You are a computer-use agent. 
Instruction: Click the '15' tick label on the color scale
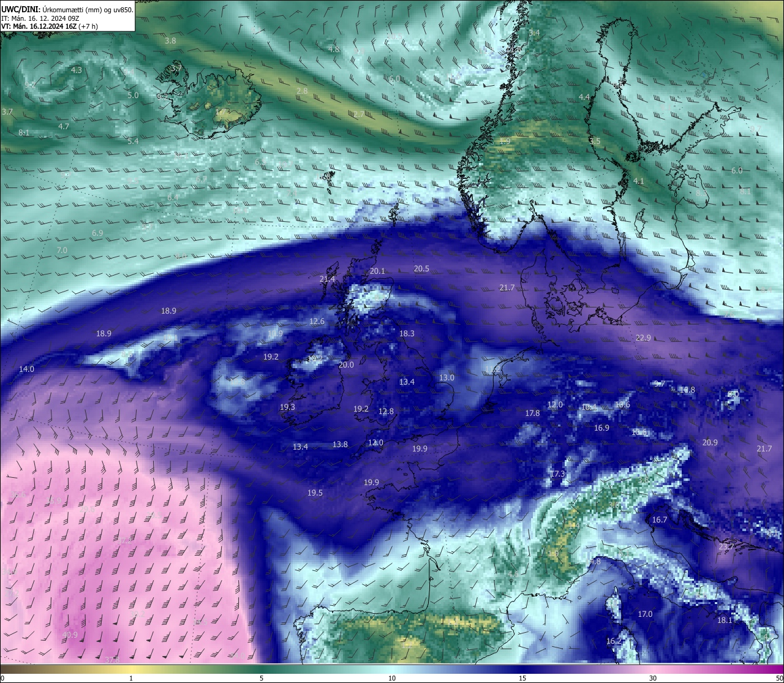[522, 678]
